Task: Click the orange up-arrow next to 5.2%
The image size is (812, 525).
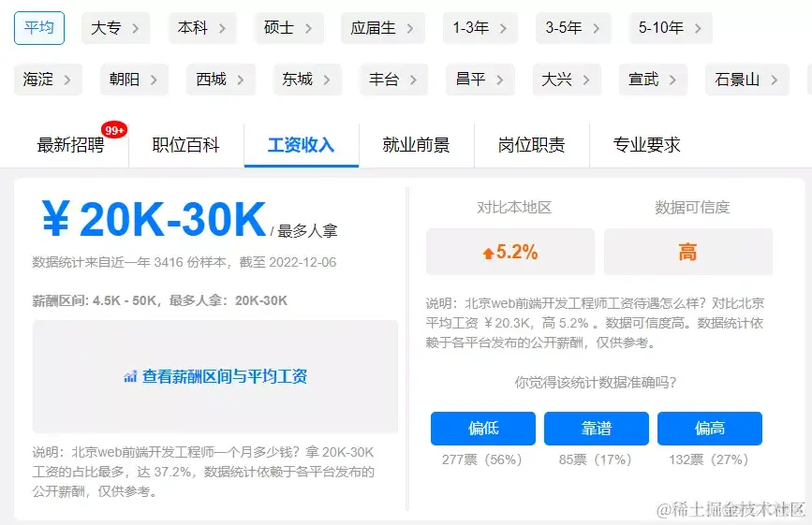Action: point(488,253)
